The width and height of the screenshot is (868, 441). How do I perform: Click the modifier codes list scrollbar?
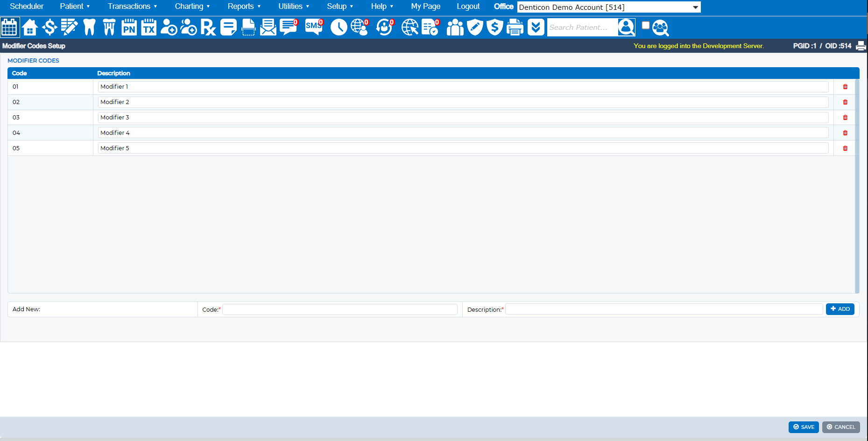click(857, 186)
